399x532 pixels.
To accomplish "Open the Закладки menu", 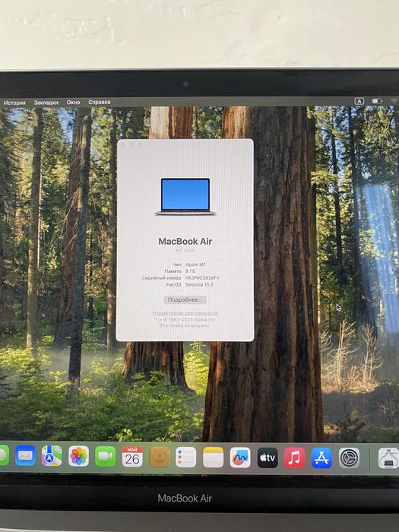I will coord(46,103).
